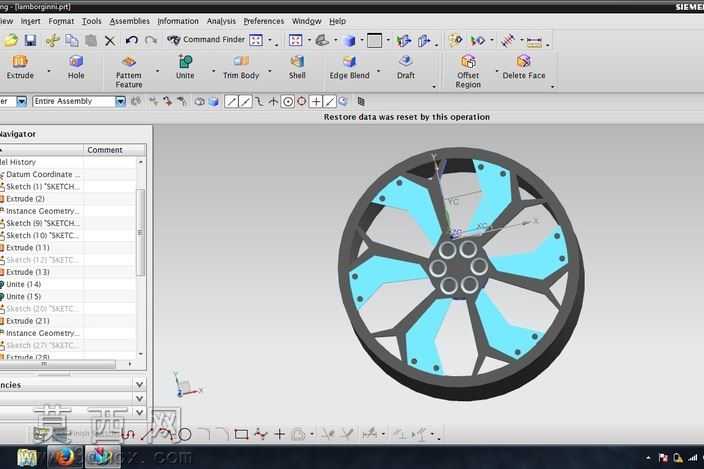Undo the last operation

pos(132,40)
